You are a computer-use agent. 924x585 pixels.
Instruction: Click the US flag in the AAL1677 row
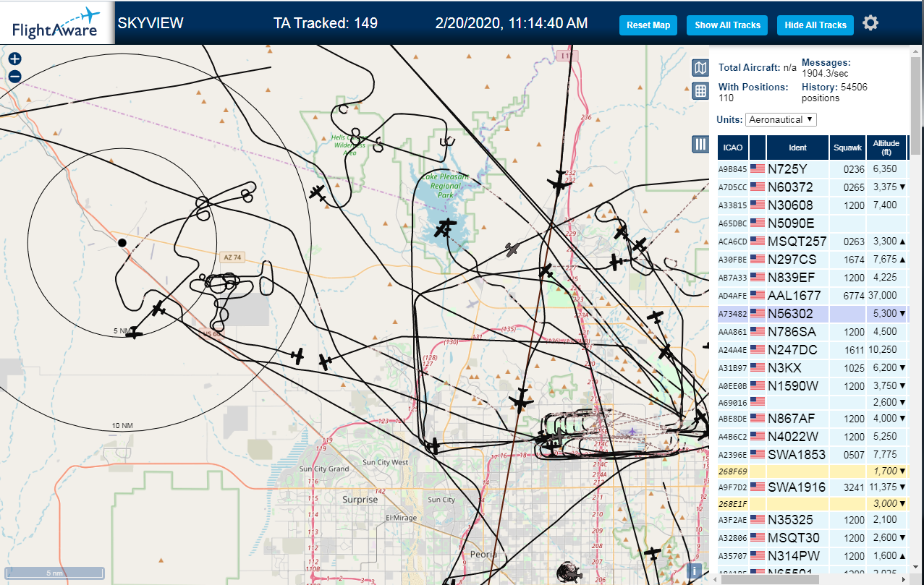[x=758, y=296]
